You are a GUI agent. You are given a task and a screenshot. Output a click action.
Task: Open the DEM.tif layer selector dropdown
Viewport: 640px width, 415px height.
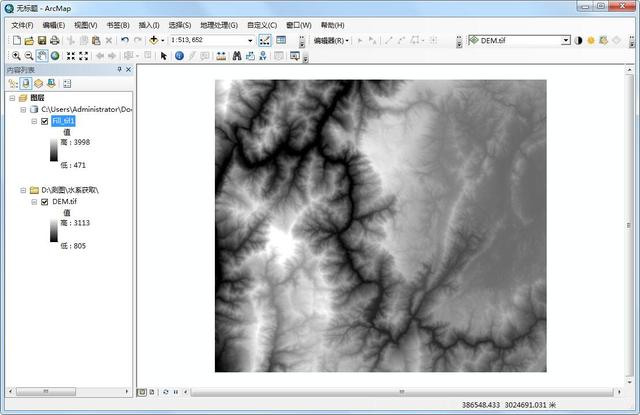coord(565,40)
